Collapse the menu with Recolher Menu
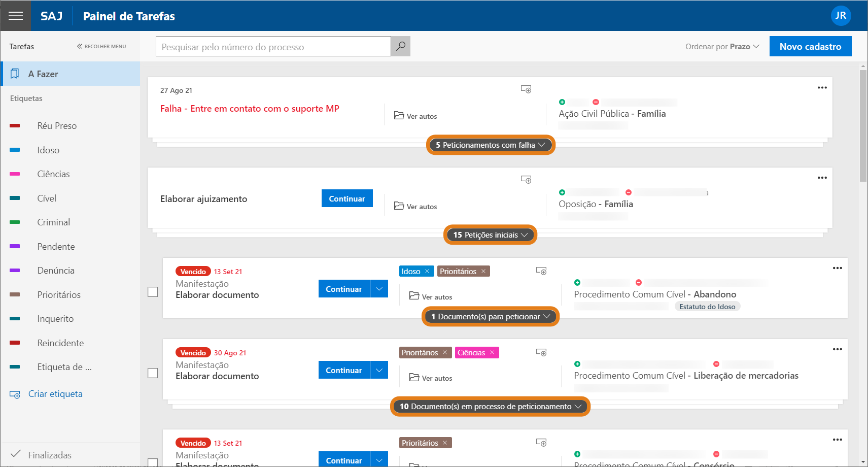The image size is (868, 467). 101,46
